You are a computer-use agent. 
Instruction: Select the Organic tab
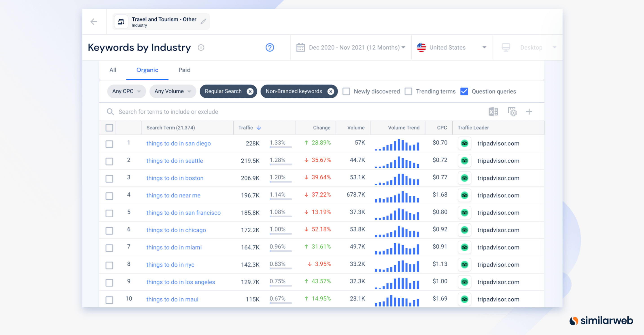pos(147,70)
